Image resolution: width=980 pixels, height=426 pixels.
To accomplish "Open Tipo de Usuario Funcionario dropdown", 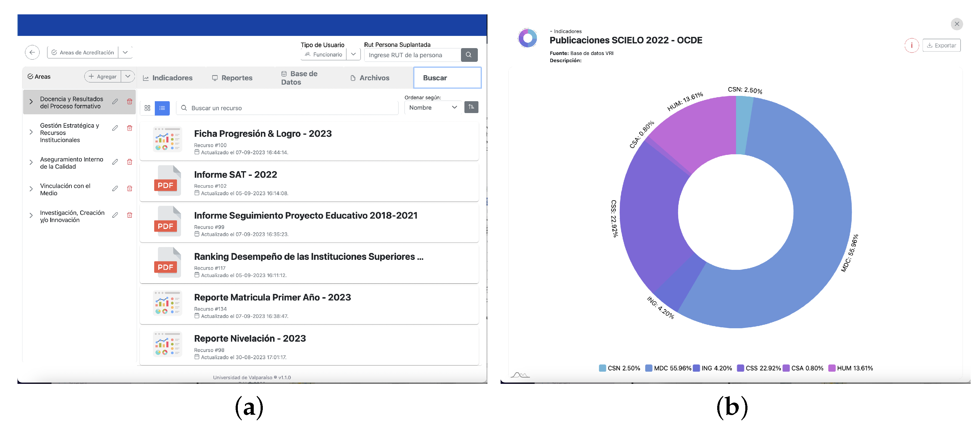I will pyautogui.click(x=353, y=54).
